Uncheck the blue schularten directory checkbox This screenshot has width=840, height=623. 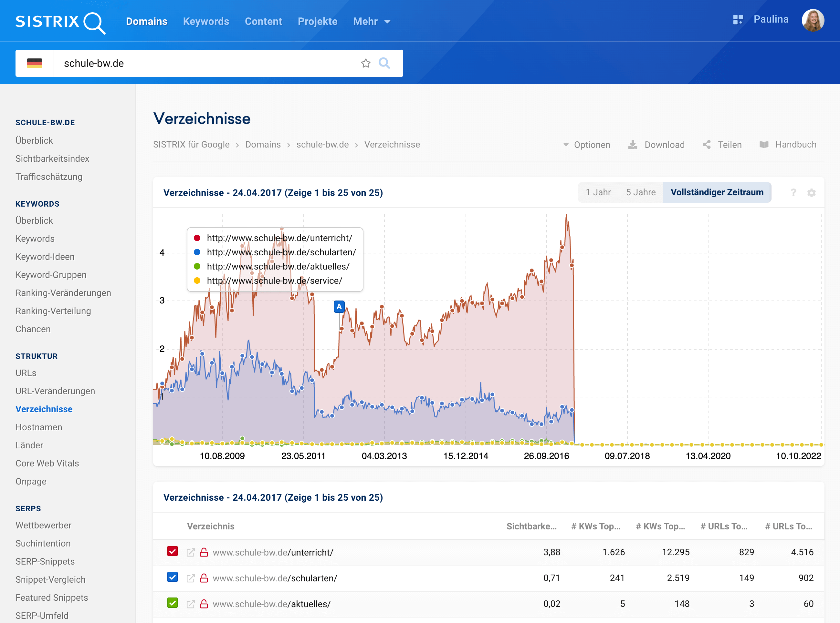coord(173,577)
